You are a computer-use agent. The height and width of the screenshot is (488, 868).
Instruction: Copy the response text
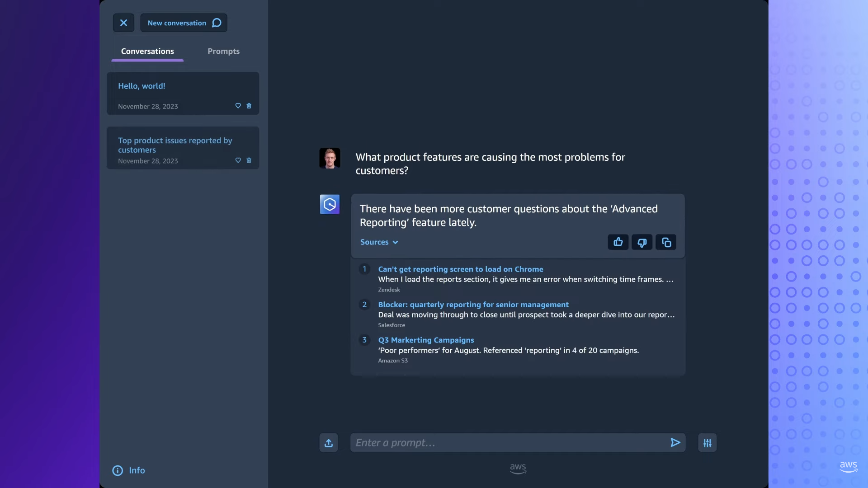tap(666, 242)
